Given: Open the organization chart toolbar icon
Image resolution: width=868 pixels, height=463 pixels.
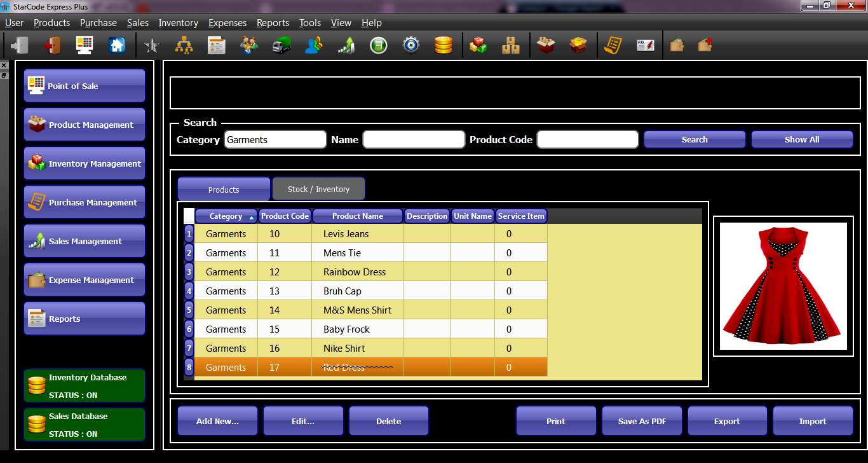Looking at the screenshot, I should pyautogui.click(x=184, y=45).
